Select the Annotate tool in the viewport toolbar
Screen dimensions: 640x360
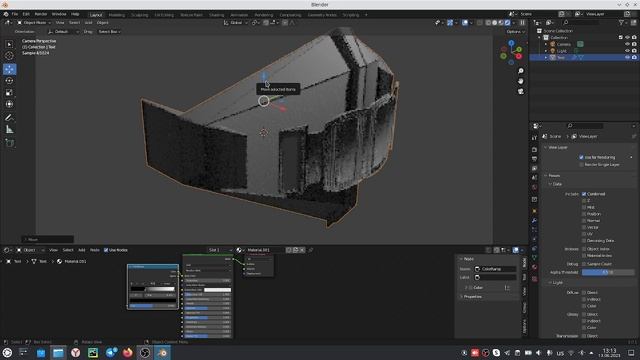coord(9,118)
